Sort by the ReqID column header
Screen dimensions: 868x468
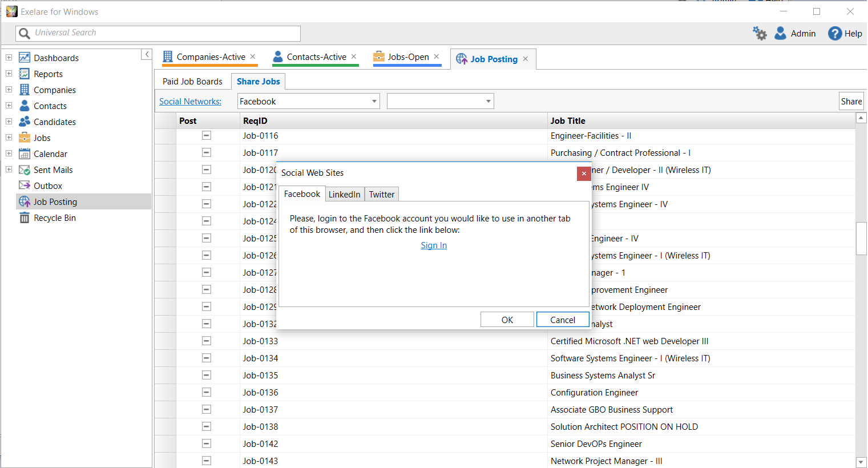[x=393, y=120]
